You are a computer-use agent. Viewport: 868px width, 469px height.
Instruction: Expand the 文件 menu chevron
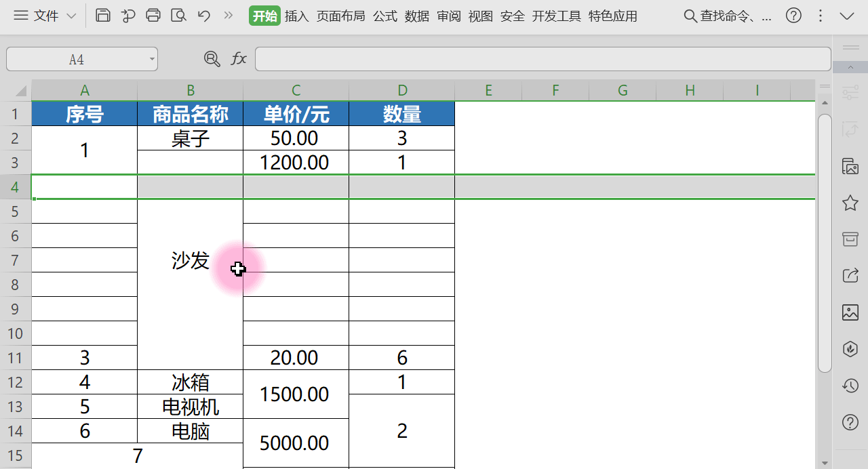71,15
